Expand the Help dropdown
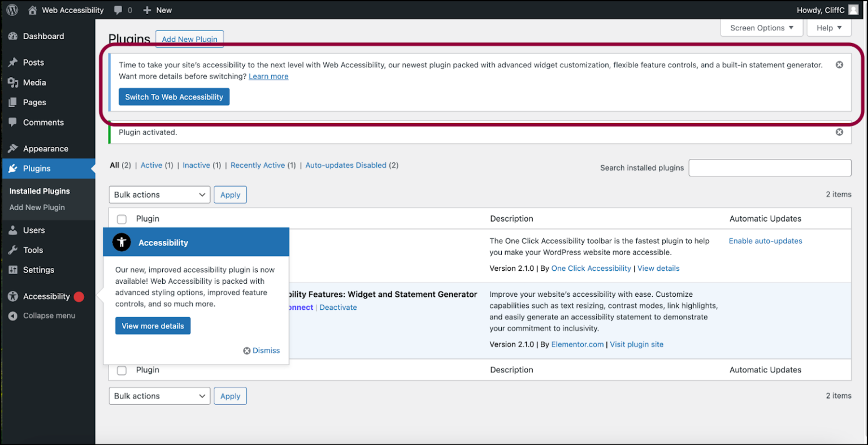 [828, 27]
